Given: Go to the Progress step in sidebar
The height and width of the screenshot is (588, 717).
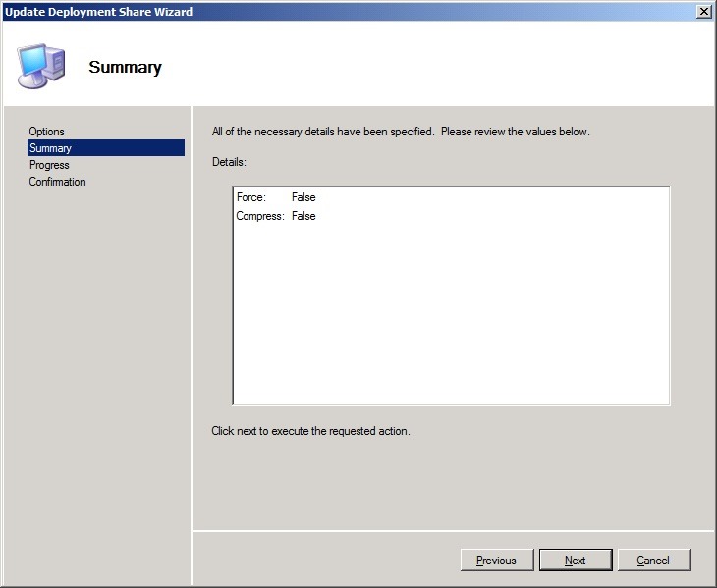Looking at the screenshot, I should tap(49, 165).
